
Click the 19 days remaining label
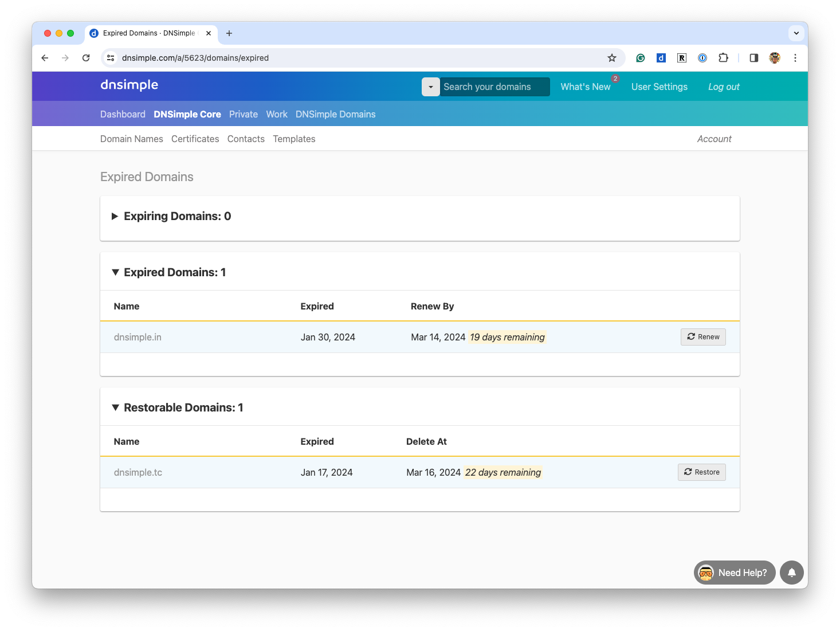[507, 337]
